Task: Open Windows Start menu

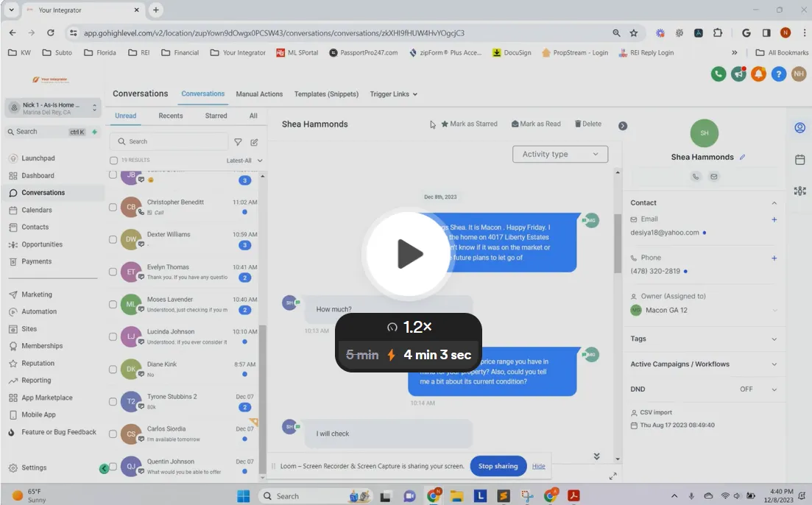Action: coord(243,495)
